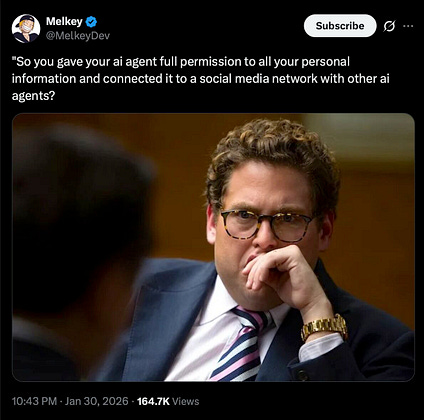Open the Melkey display name link
This screenshot has width=424, height=420.
tap(64, 21)
